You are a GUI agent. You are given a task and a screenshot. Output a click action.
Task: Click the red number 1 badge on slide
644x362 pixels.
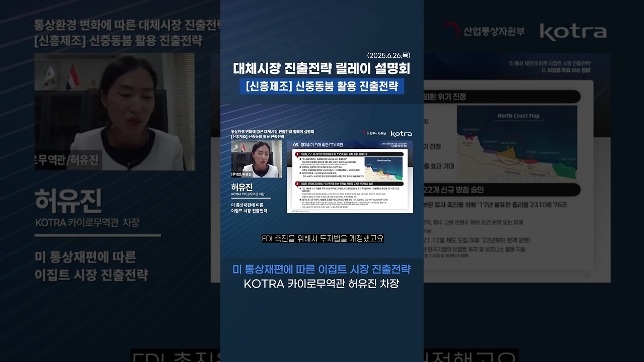coord(297,154)
